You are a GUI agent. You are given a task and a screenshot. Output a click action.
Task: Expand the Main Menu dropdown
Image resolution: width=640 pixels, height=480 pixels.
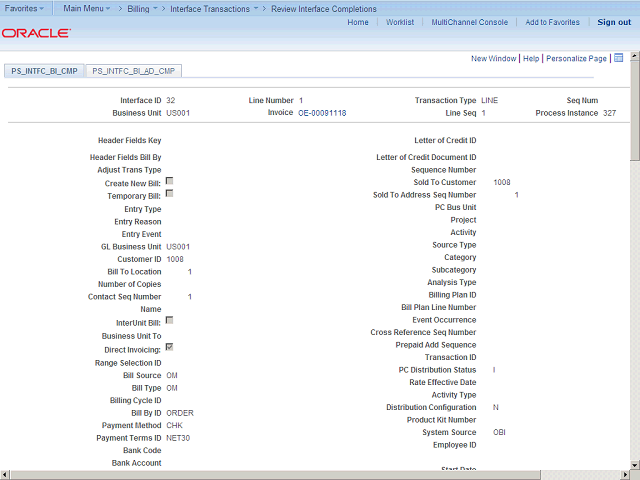tap(87, 9)
